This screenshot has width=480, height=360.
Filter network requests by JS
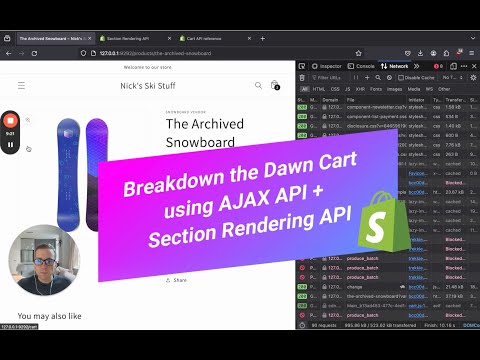[x=348, y=89]
